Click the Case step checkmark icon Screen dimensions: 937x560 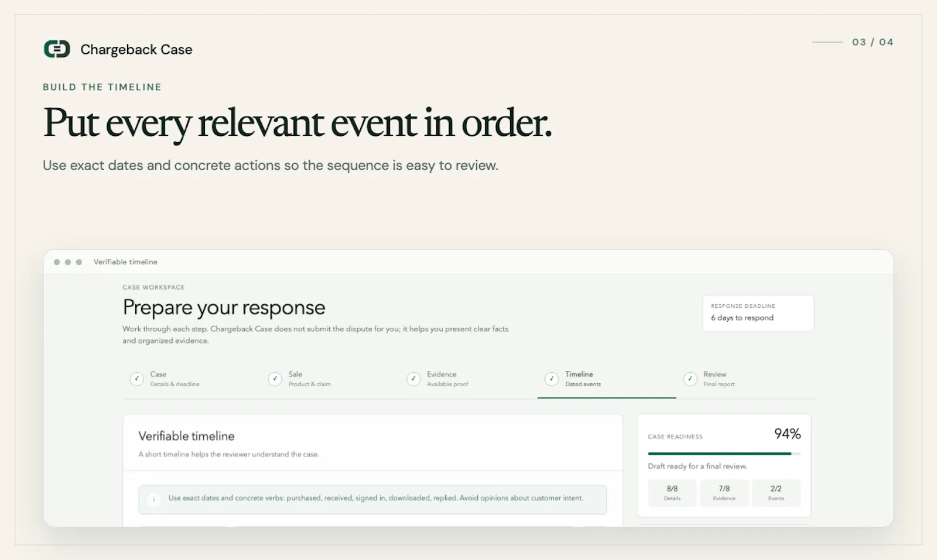click(x=136, y=379)
